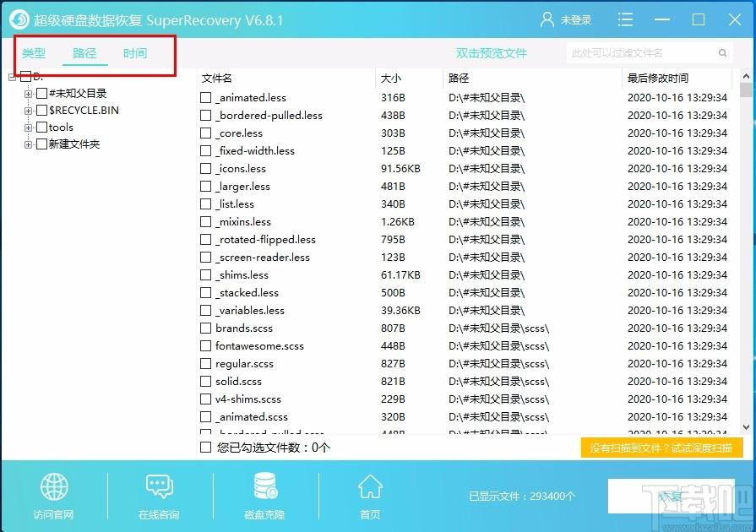Click the file list scrollbar down arrow

click(747, 427)
